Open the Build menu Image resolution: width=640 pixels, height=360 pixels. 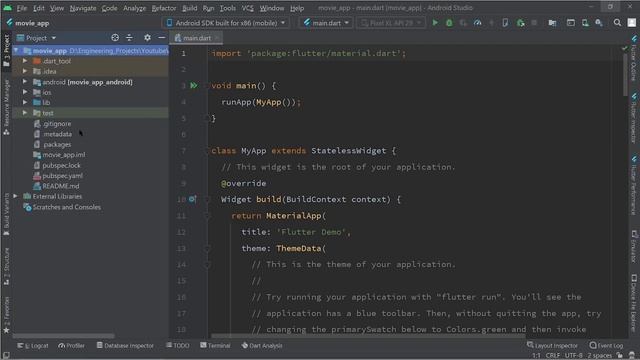coord(189,8)
